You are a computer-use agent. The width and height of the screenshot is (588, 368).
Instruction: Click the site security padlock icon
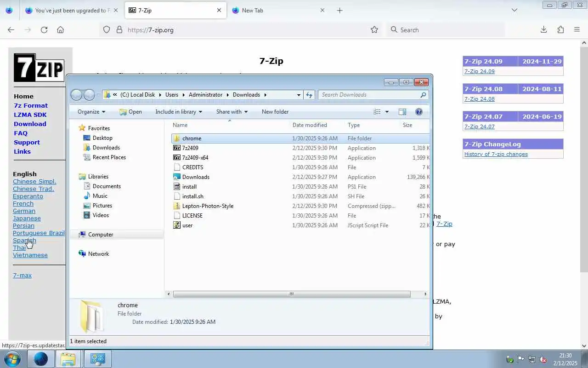pos(119,29)
